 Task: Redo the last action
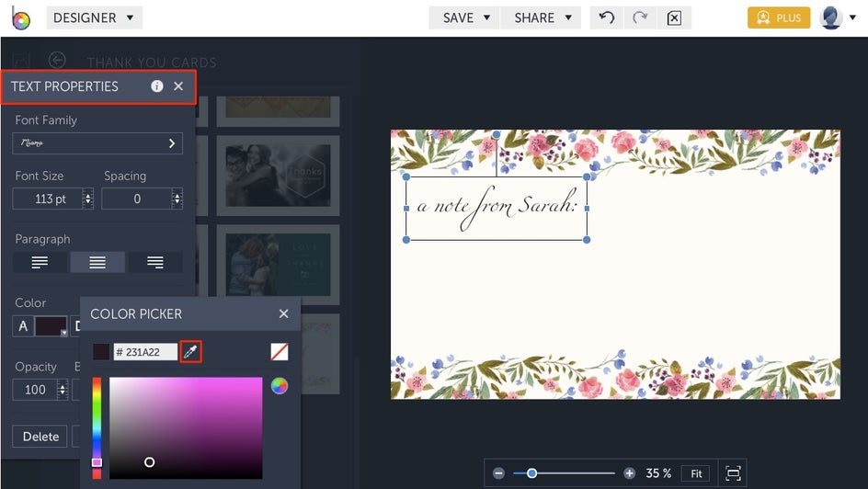pyautogui.click(x=640, y=17)
